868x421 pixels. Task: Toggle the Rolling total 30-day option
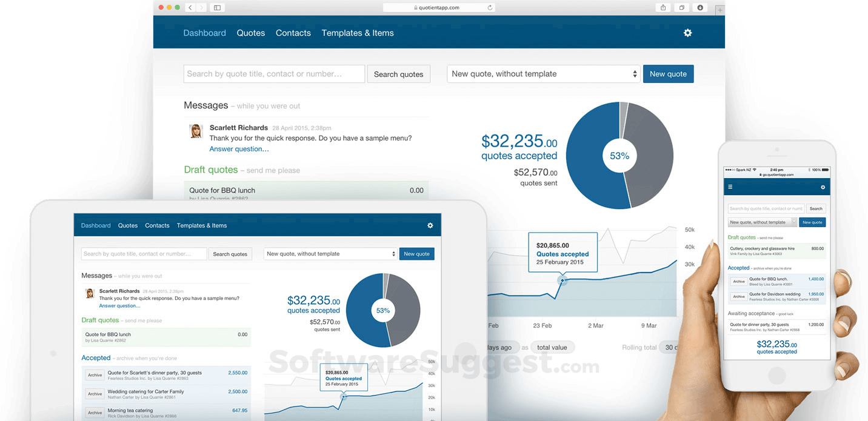[670, 347]
